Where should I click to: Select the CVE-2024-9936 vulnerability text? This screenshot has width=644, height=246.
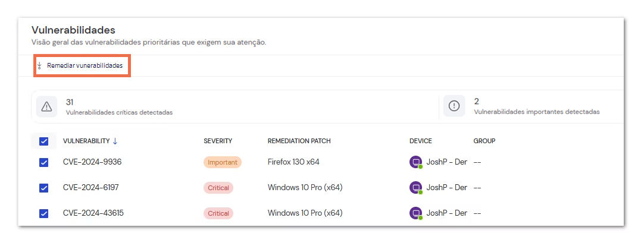tap(92, 162)
